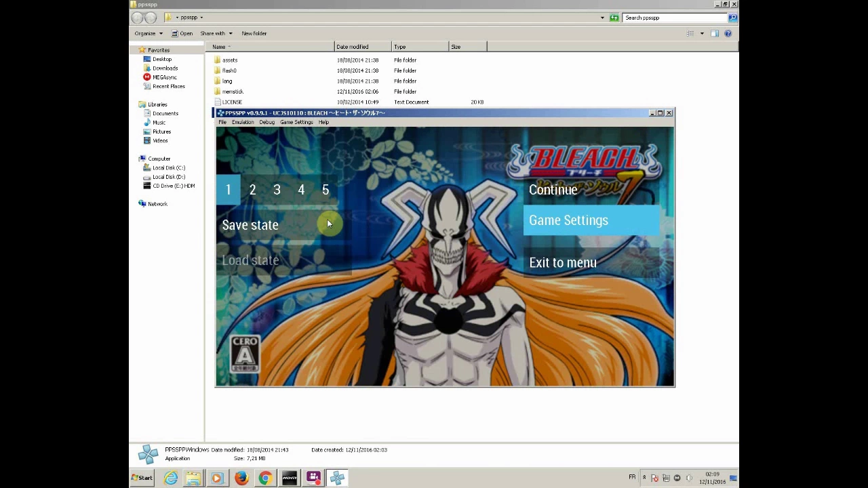The width and height of the screenshot is (868, 488).
Task: Click the volume icon in the system tray
Action: pyautogui.click(x=688, y=479)
